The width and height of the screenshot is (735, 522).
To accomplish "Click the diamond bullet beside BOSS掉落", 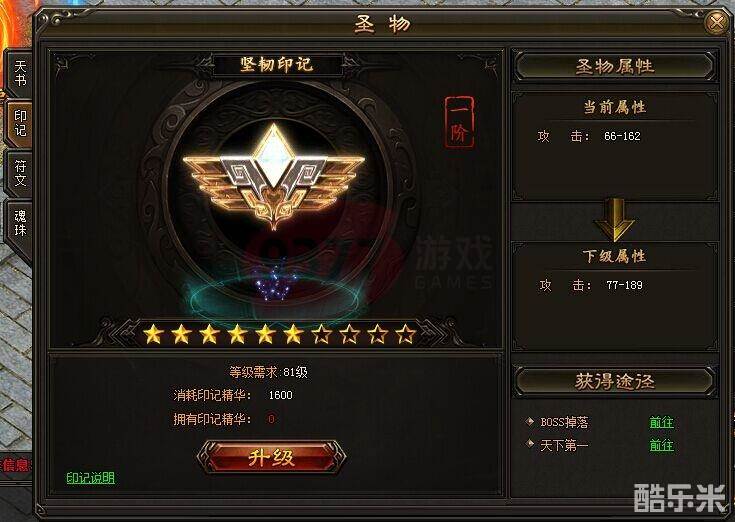I will point(530,421).
